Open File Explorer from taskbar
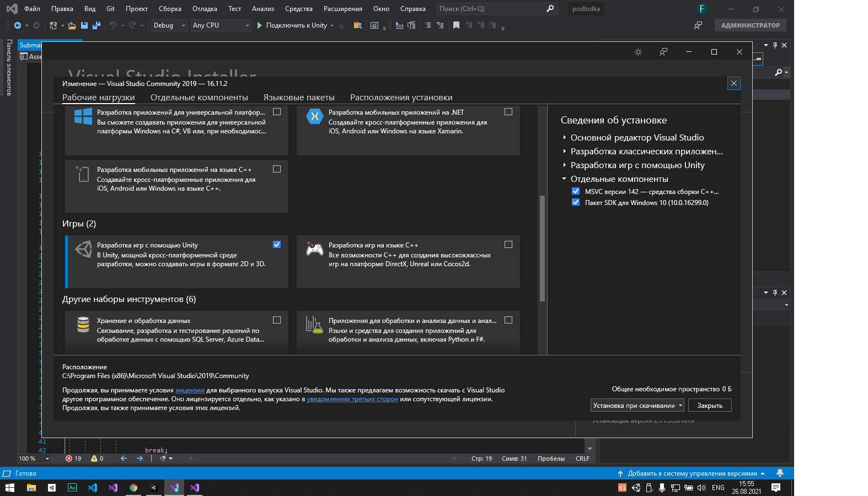The width and height of the screenshot is (868, 496). click(x=31, y=488)
